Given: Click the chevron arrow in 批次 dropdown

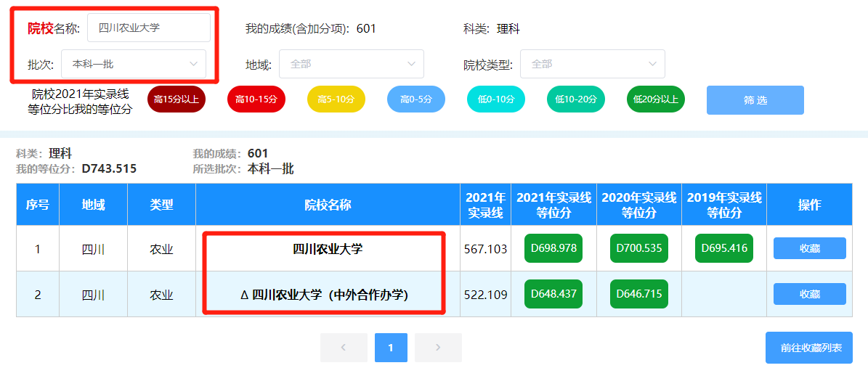Looking at the screenshot, I should coord(193,64).
